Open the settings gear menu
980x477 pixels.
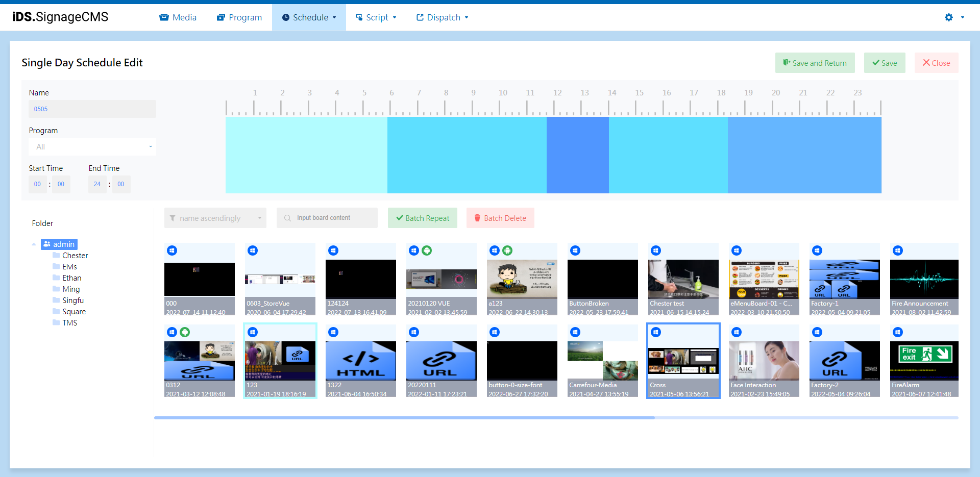948,17
